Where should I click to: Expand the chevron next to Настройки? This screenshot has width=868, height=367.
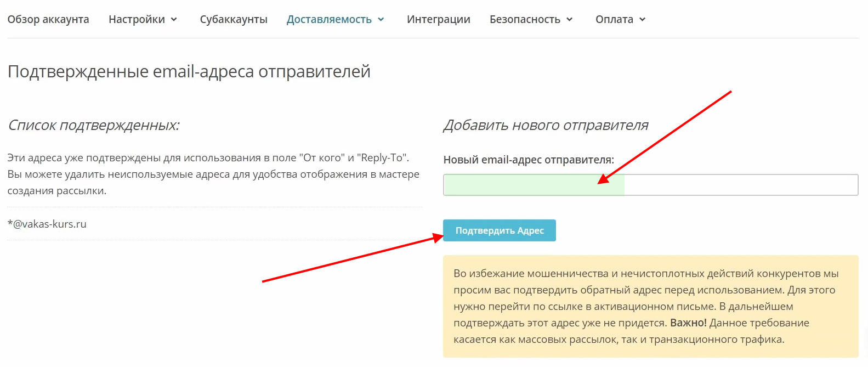[x=174, y=19]
